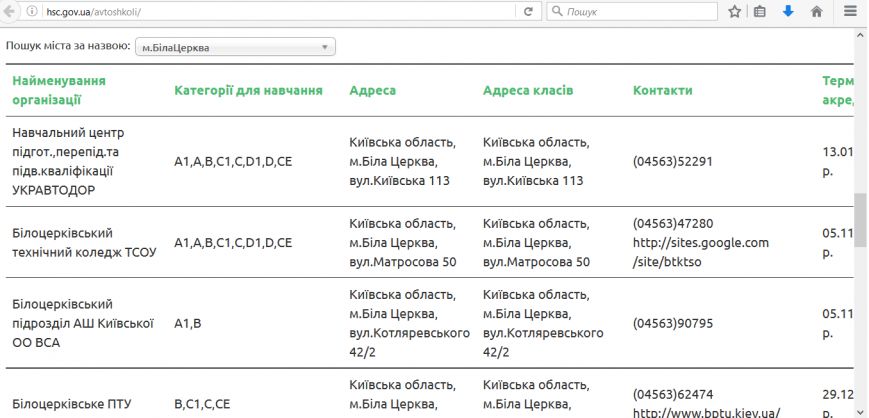Screen dimensions: 869x418
Task: Select Білоцерківське ПТУ row name
Action: [71, 404]
